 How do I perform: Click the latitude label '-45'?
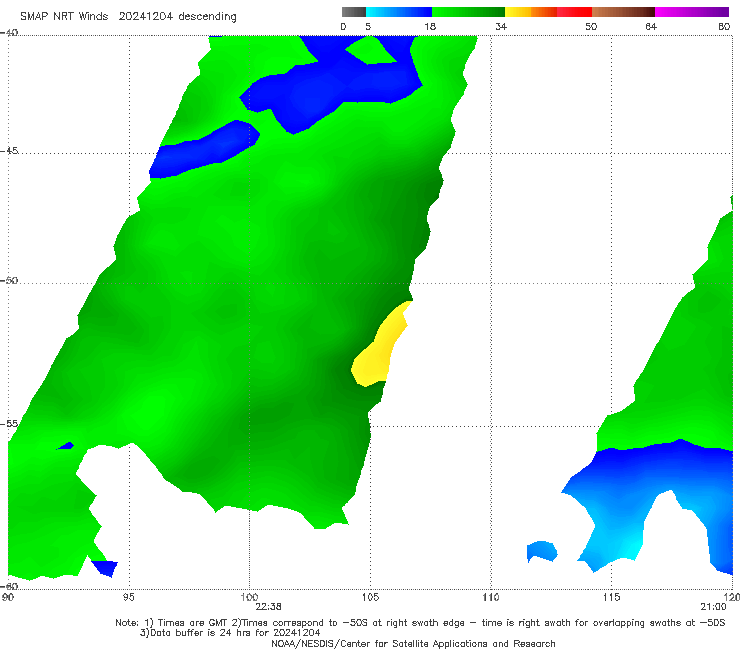click(9, 151)
